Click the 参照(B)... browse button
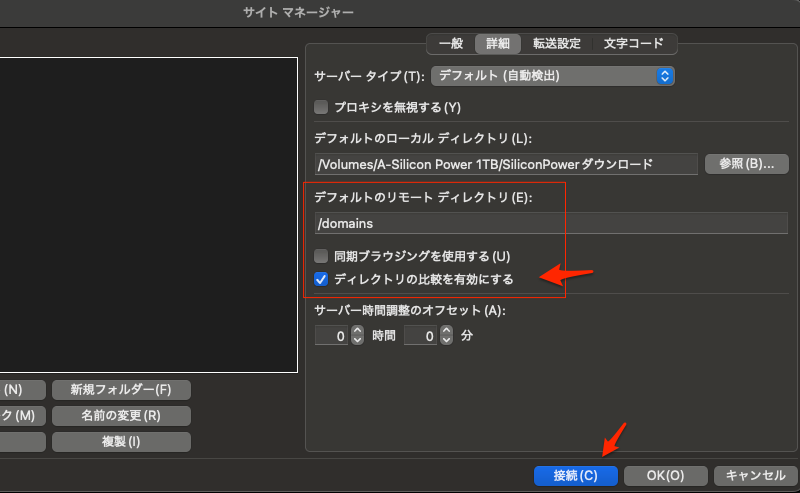This screenshot has height=493, width=800. [x=746, y=164]
